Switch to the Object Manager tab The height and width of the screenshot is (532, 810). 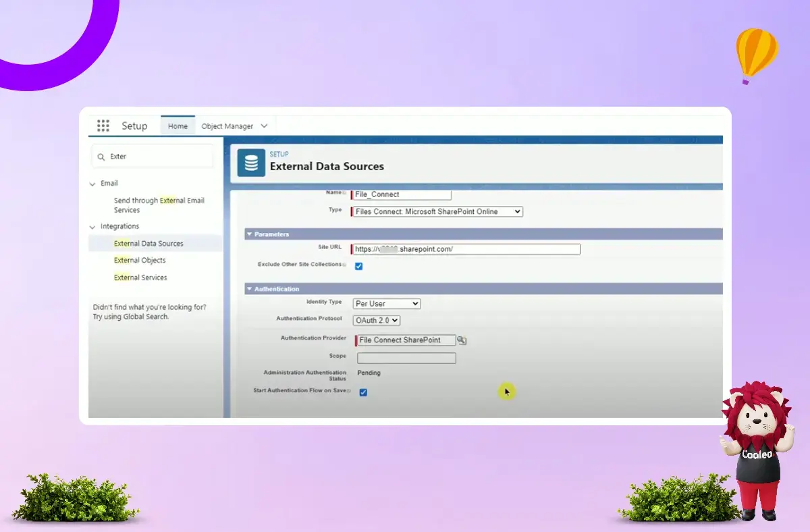coord(227,126)
